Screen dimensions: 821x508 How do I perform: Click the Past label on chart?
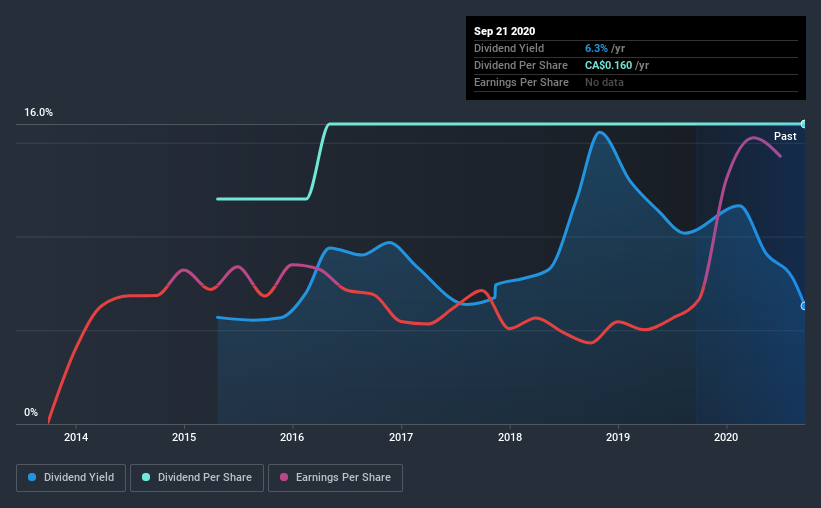pyautogui.click(x=785, y=136)
